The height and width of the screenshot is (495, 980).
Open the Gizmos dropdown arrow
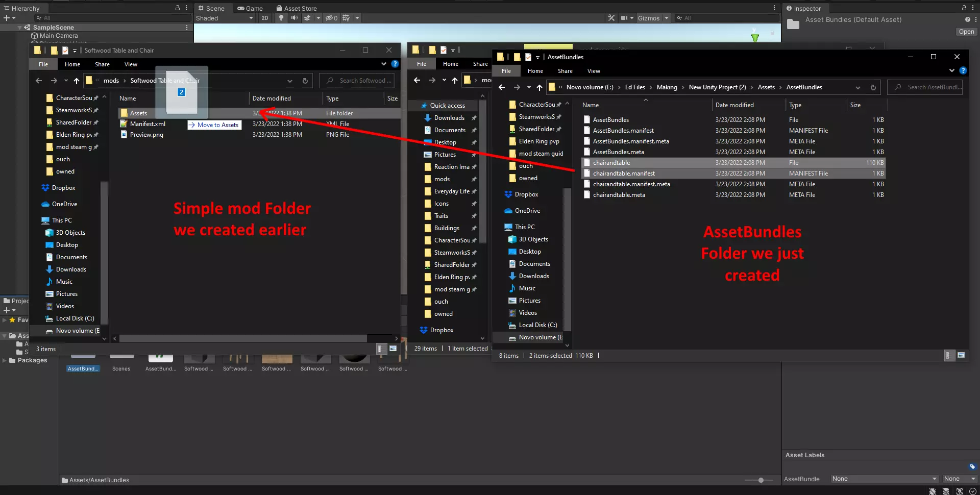666,18
